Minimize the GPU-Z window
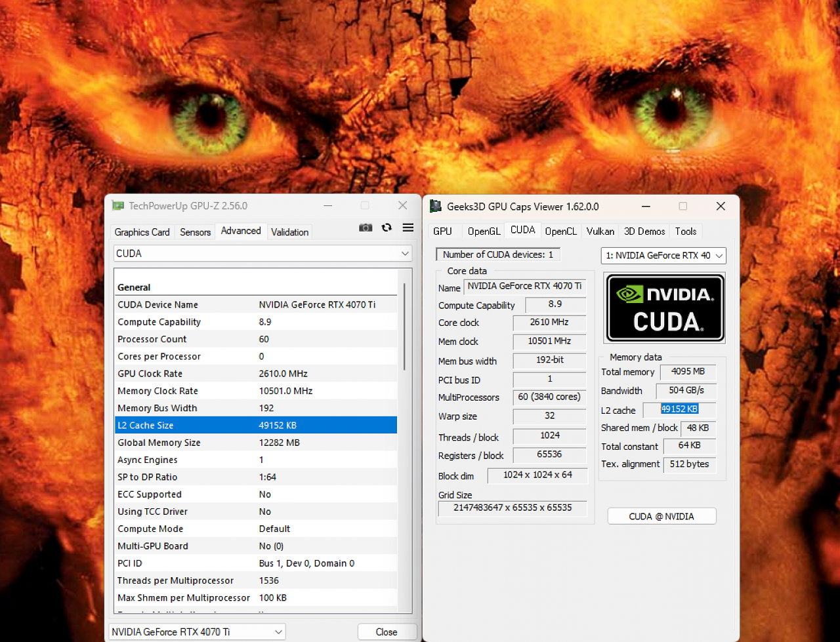The width and height of the screenshot is (840, 642). point(329,205)
